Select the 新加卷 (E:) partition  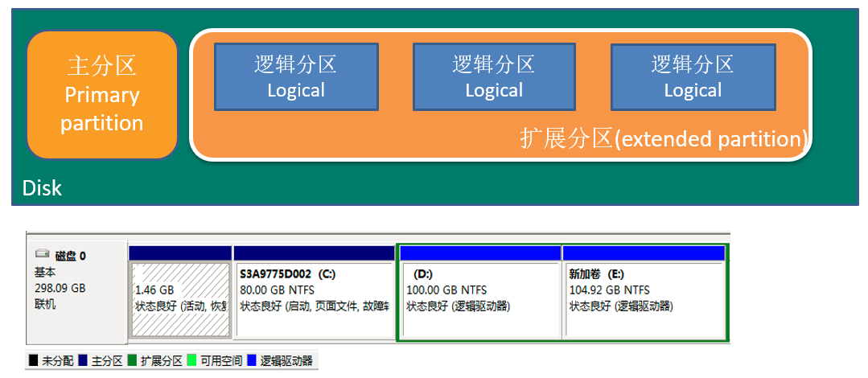coord(644,299)
